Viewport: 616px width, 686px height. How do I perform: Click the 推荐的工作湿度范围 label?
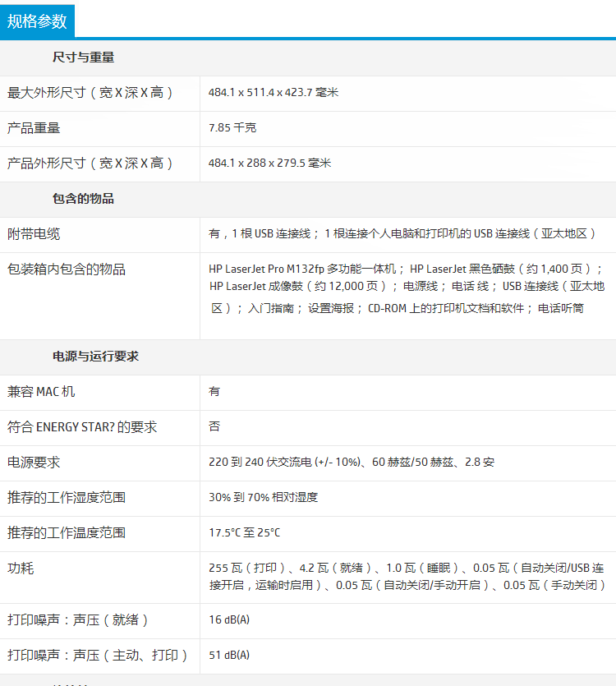coord(67,497)
